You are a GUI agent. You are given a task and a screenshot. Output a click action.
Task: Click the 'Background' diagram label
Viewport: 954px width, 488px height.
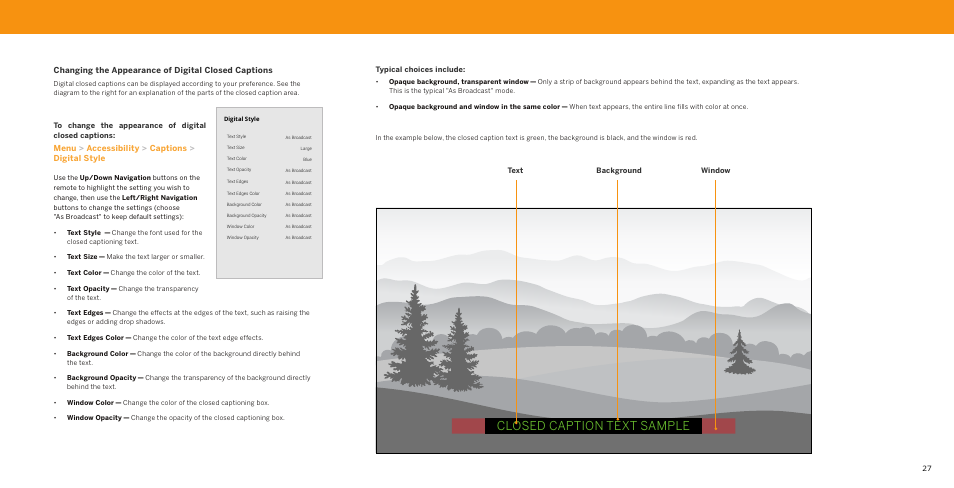619,170
